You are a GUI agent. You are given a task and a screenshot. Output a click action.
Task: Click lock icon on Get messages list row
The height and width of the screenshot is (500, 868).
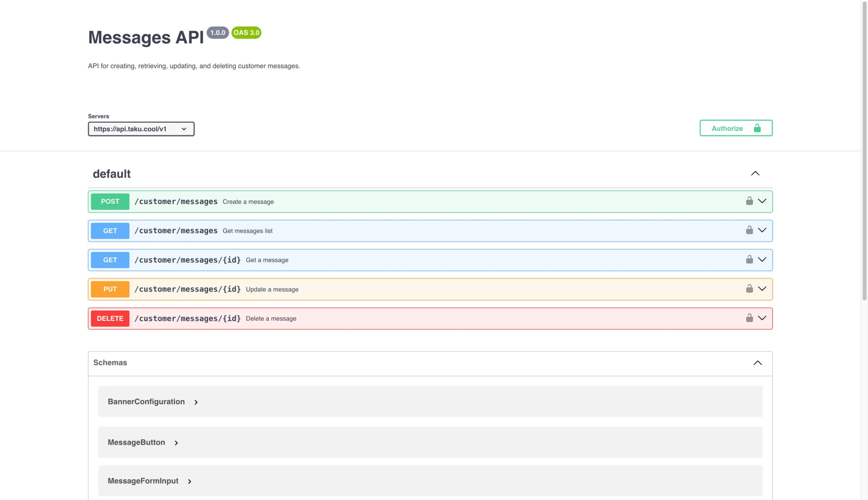[749, 230]
